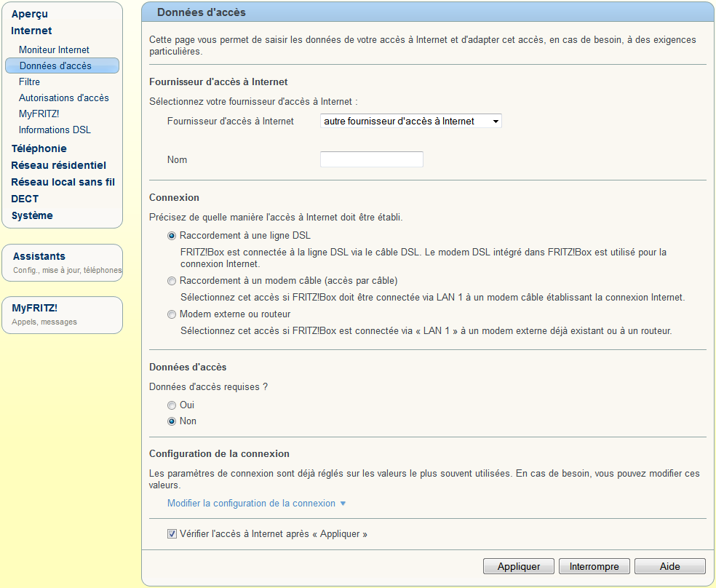Open the Filtre submenu item
This screenshot has width=716, height=588.
click(x=29, y=82)
